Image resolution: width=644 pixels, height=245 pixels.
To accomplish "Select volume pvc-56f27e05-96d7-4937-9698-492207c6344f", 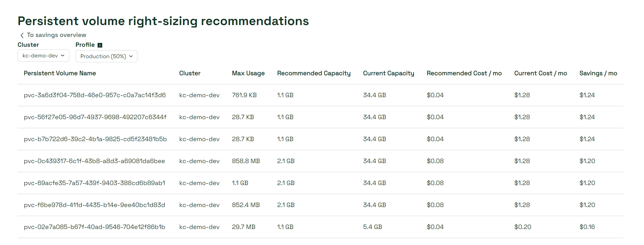I will pyautogui.click(x=95, y=117).
